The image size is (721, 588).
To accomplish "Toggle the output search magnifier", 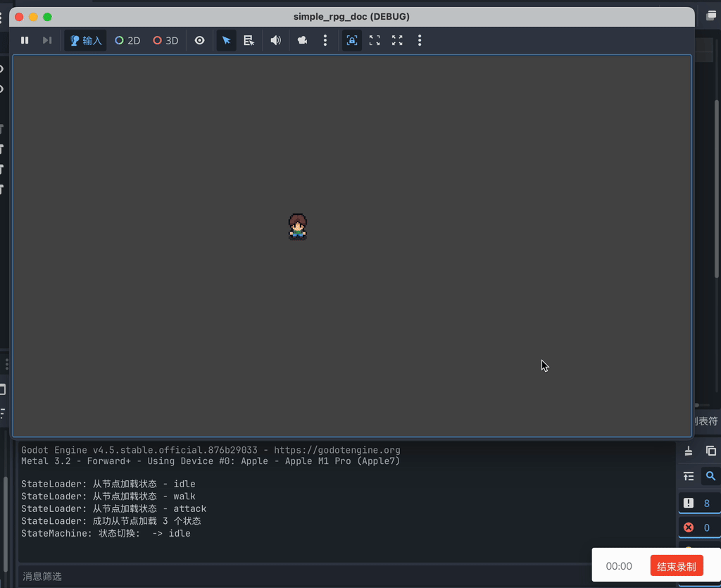I will (711, 476).
